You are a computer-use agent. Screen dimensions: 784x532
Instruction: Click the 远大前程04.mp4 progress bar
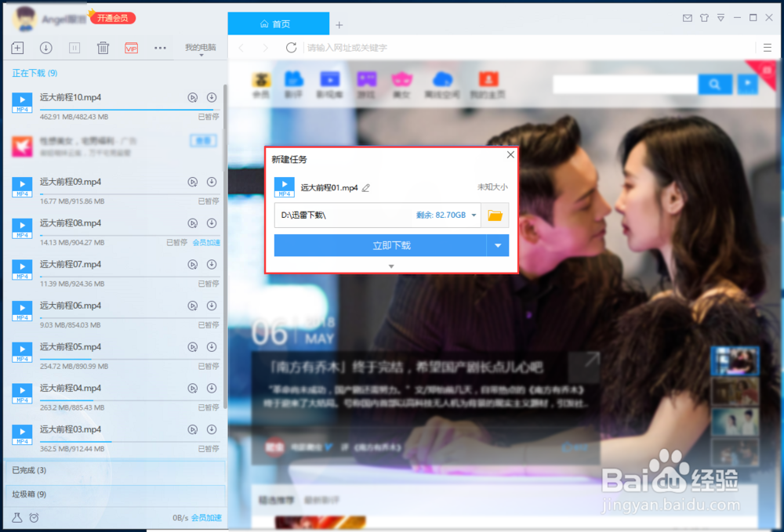129,400
